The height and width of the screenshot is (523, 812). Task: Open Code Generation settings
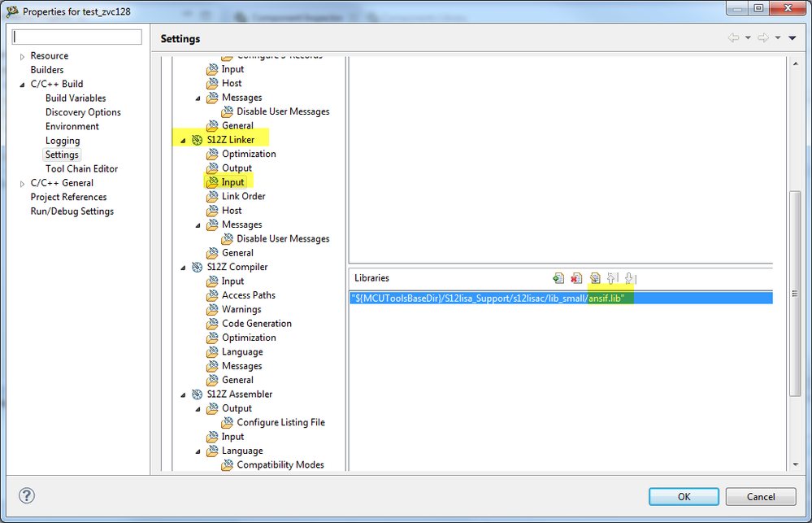[x=256, y=324]
